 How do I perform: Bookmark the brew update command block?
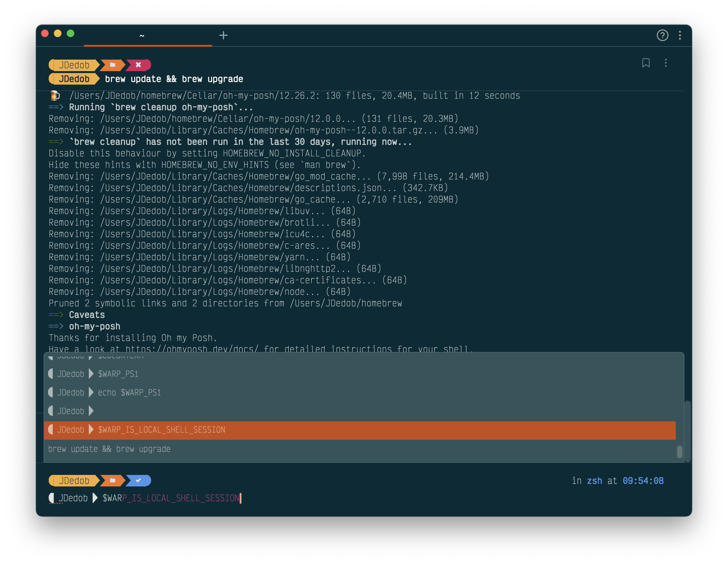pyautogui.click(x=646, y=63)
